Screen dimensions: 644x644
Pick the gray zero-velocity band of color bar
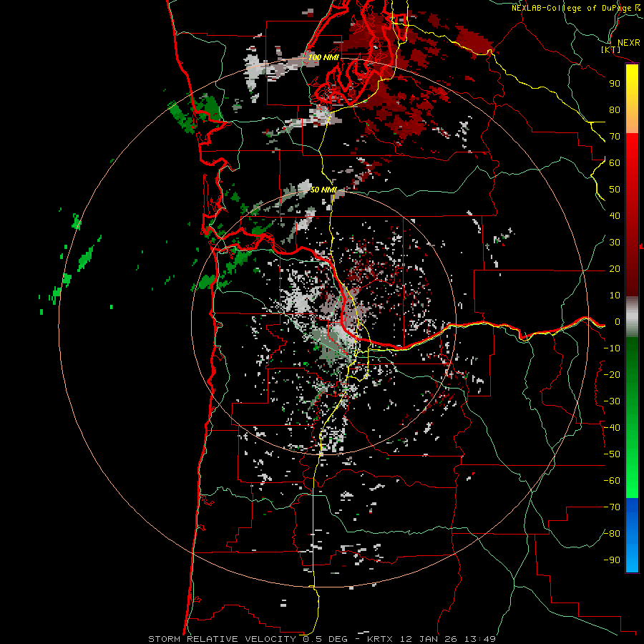pos(632,317)
